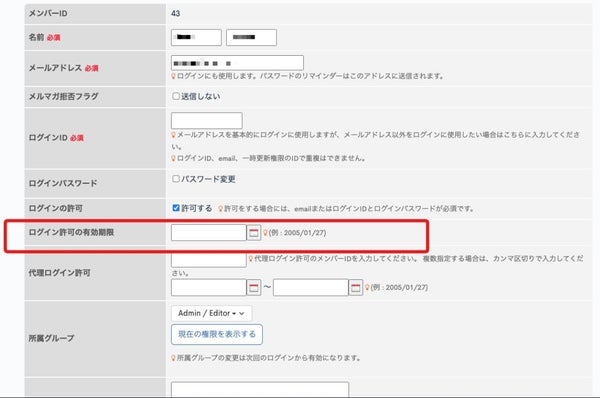Click the text field below 所属グループ section
This screenshot has height=398, width=600.
click(260, 389)
